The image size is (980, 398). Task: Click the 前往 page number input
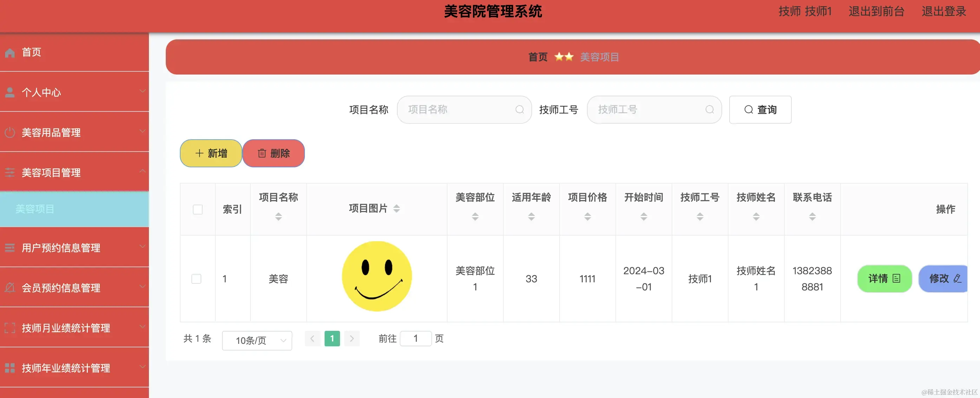coord(416,338)
